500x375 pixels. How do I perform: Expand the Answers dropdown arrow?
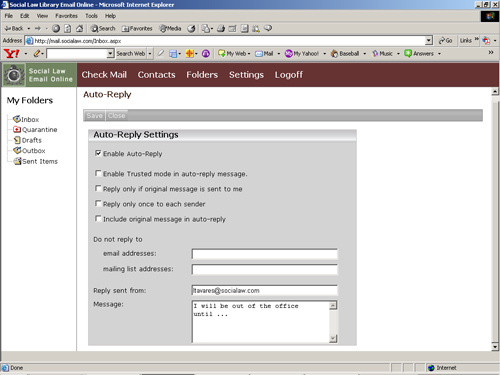439,54
